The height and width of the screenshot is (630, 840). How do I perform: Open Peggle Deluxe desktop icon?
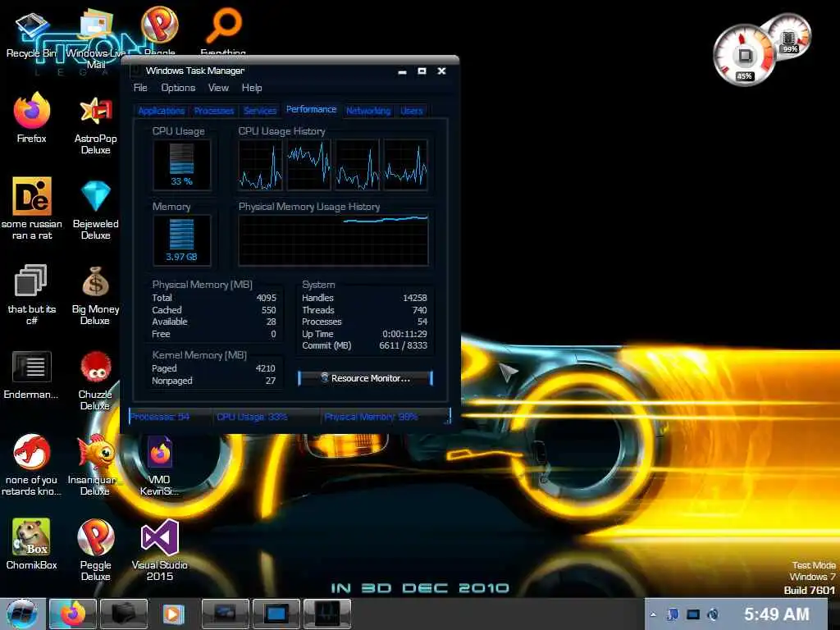[x=95, y=550]
